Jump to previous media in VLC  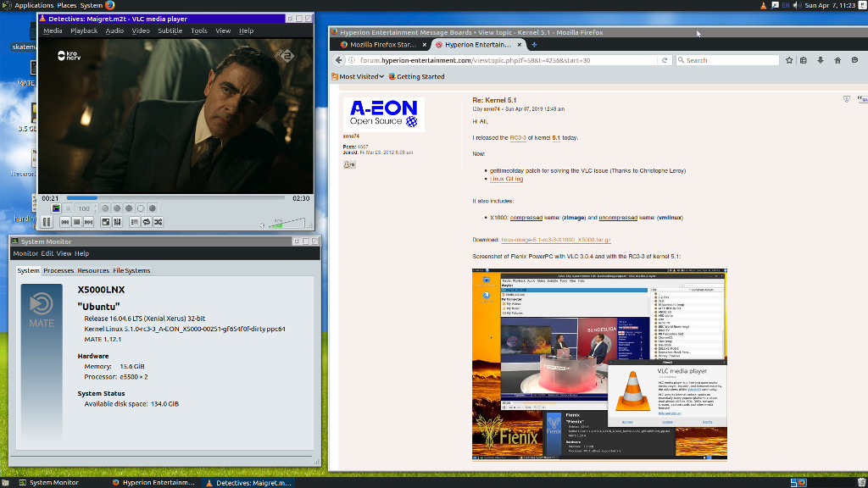click(64, 222)
